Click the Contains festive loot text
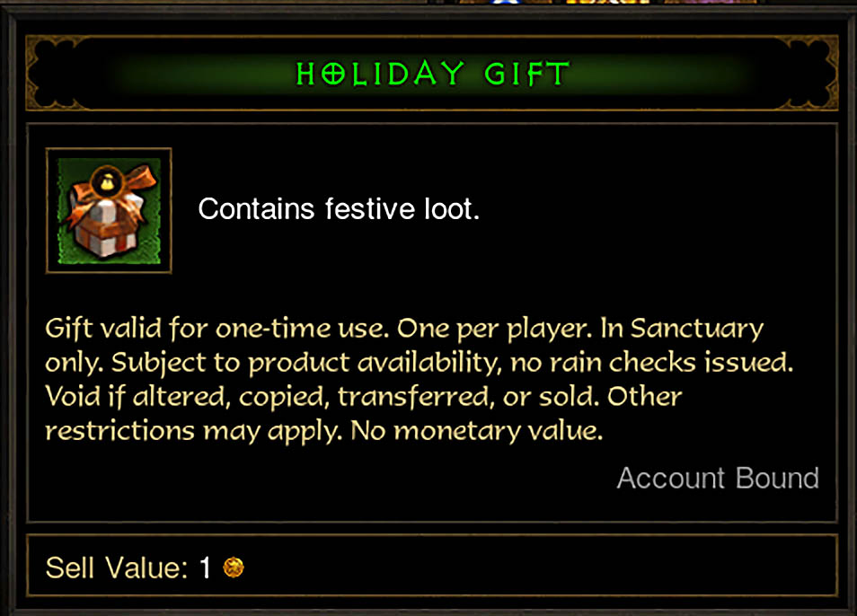The width and height of the screenshot is (857, 616). [339, 208]
